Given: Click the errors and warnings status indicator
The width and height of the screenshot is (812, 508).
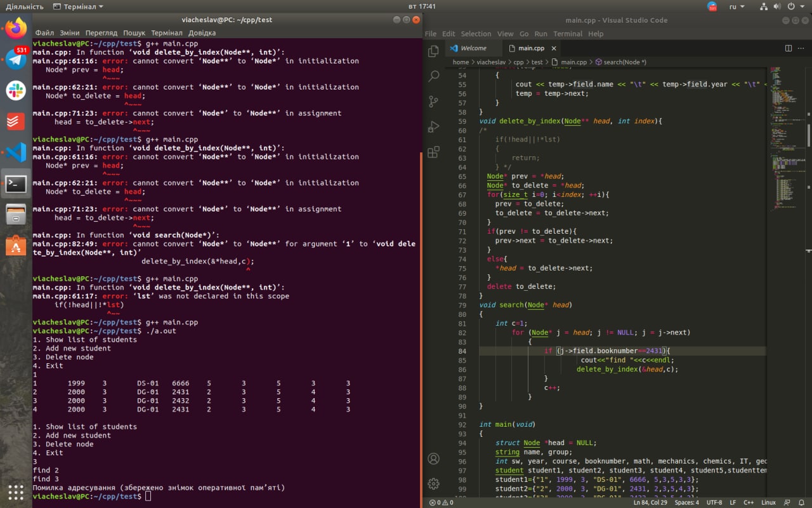Looking at the screenshot, I should 442,502.
